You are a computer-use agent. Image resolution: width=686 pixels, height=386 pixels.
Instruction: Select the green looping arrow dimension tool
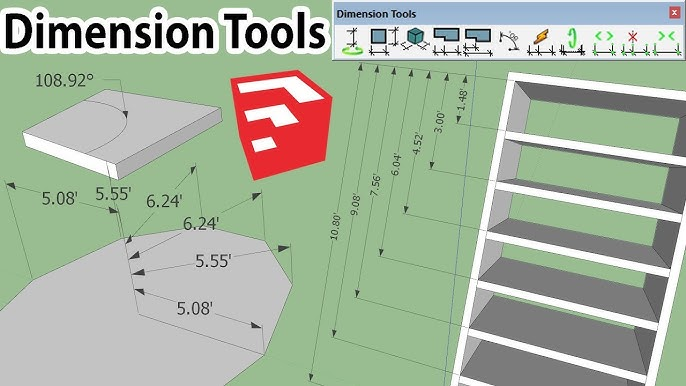572,42
